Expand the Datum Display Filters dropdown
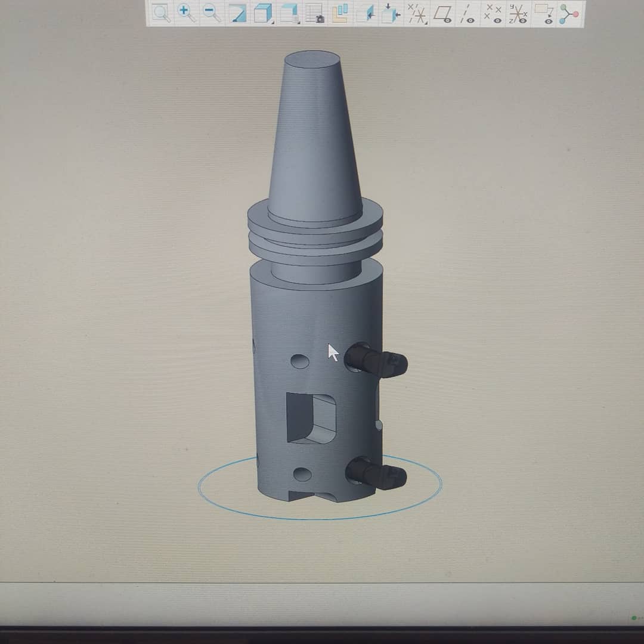This screenshot has height=644, width=644. pyautogui.click(x=417, y=13)
